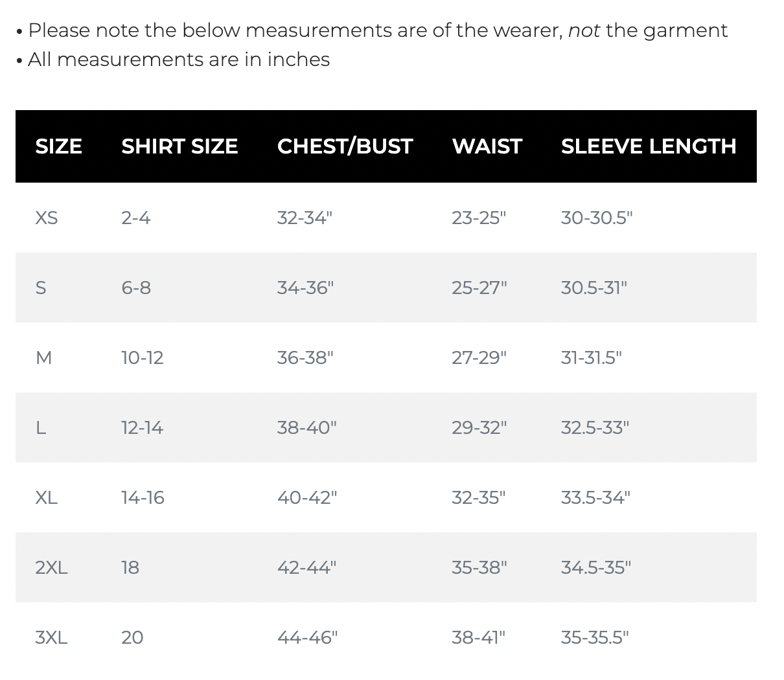The height and width of the screenshot is (680, 784).
Task: Click shirt size 18 cell
Action: [x=130, y=567]
